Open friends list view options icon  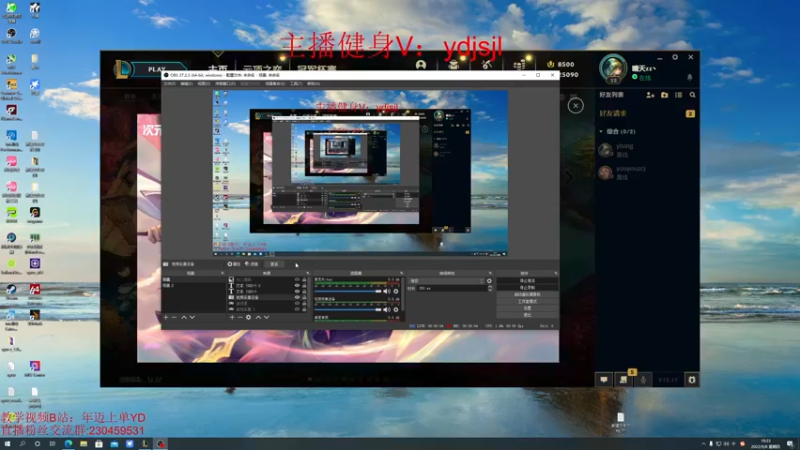[679, 95]
